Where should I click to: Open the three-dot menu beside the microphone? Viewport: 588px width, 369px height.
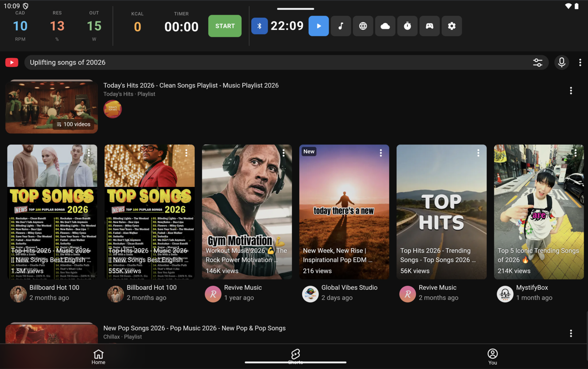[580, 62]
